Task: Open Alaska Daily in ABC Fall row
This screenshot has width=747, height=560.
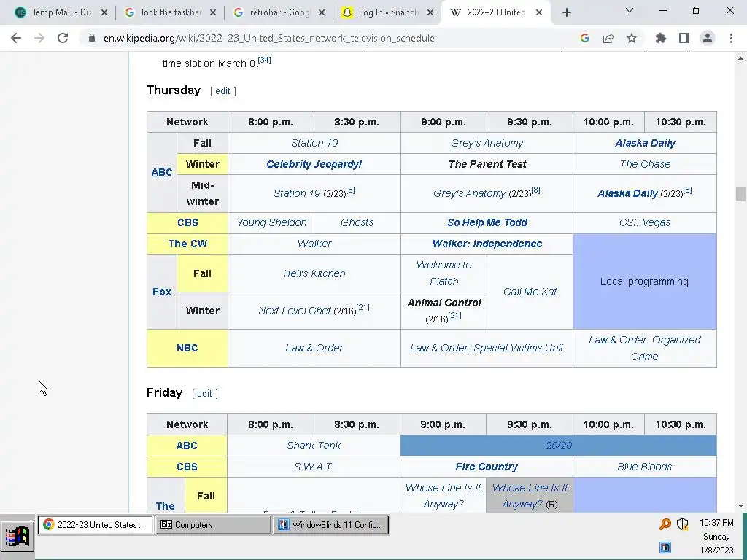Action: [x=645, y=143]
